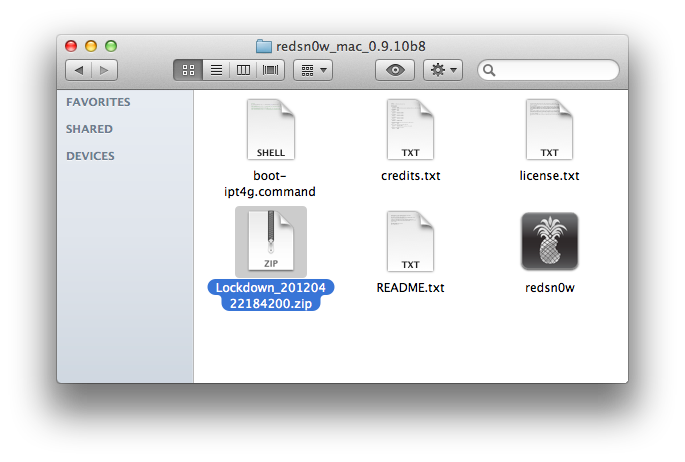Switch to column view
Viewport: 685px width, 462px height.
243,70
